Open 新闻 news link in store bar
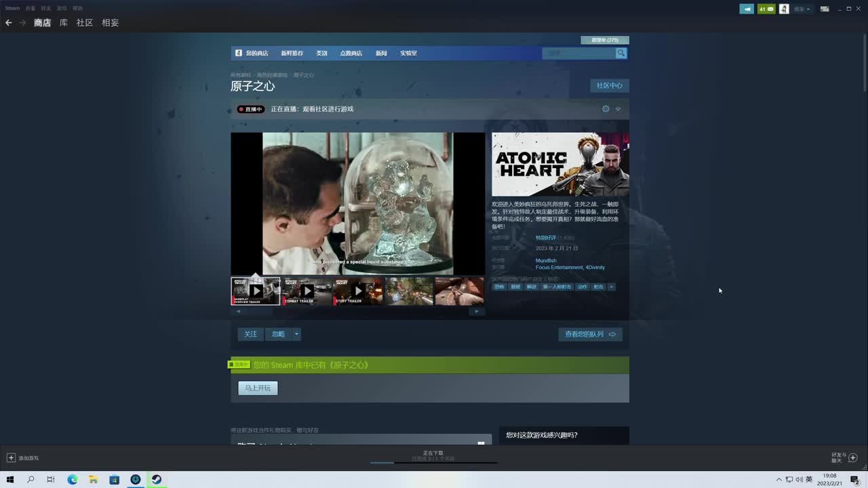The image size is (868, 488). 381,53
